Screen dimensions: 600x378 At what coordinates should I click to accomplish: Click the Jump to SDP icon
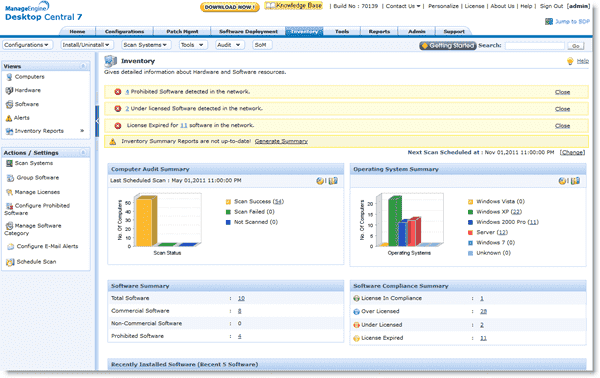(x=549, y=21)
